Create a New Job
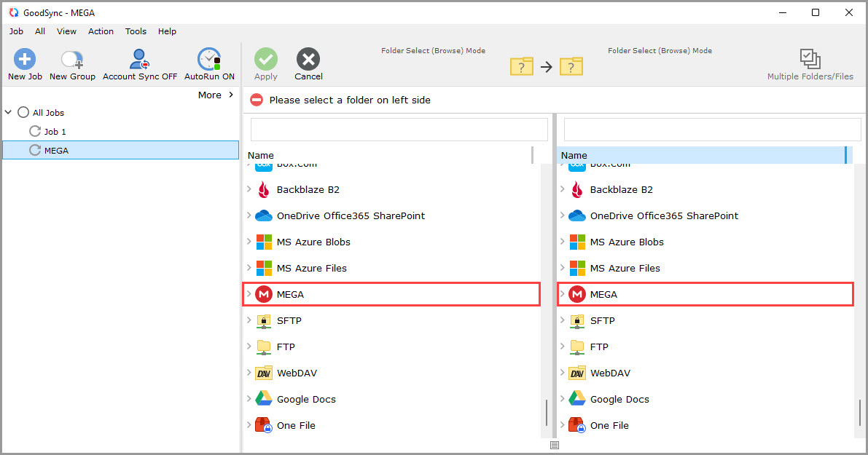 [x=24, y=64]
